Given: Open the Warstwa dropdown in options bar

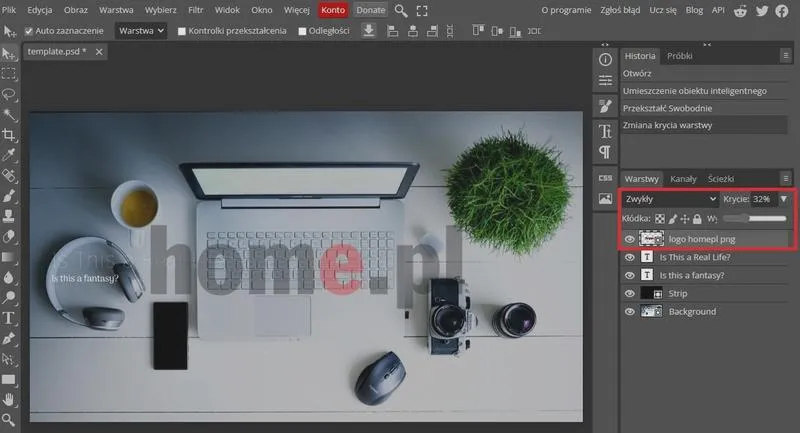Looking at the screenshot, I should [x=141, y=31].
